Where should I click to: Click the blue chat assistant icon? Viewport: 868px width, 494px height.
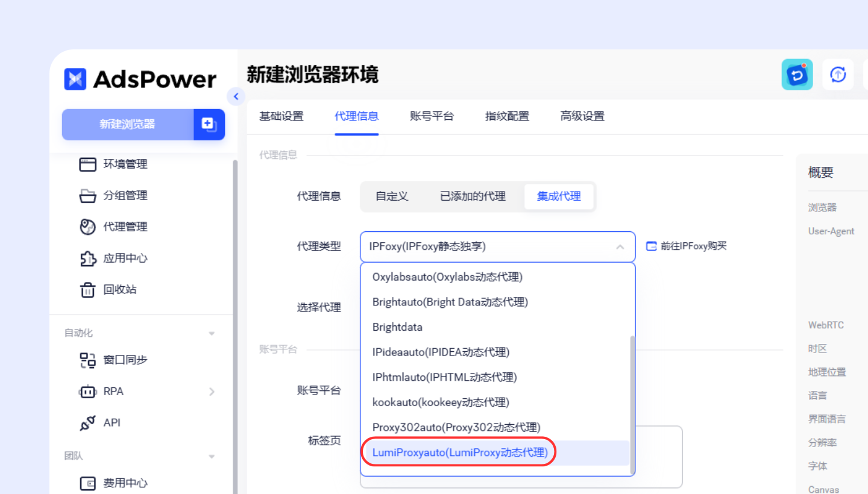point(797,75)
